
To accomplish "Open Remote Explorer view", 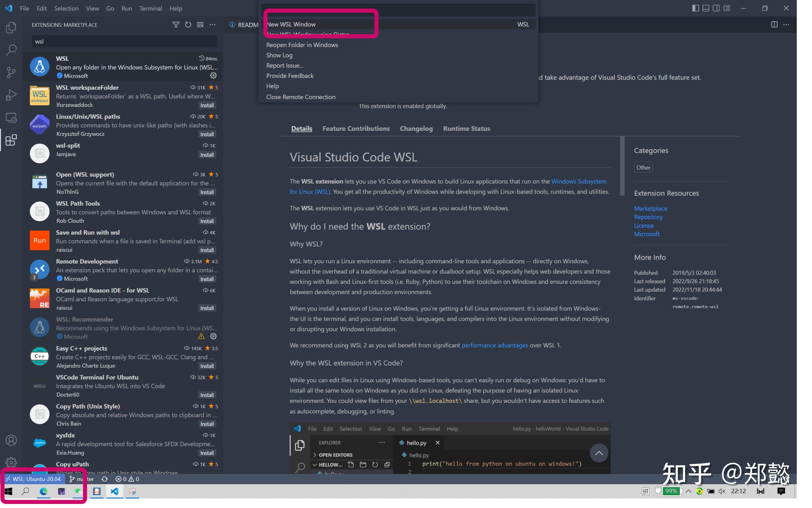I will coord(11,117).
